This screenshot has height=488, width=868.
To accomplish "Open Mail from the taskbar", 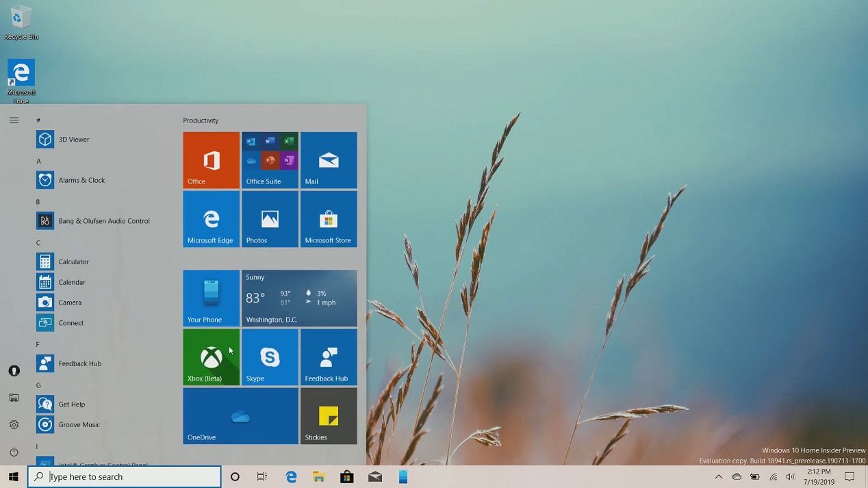I will point(375,477).
